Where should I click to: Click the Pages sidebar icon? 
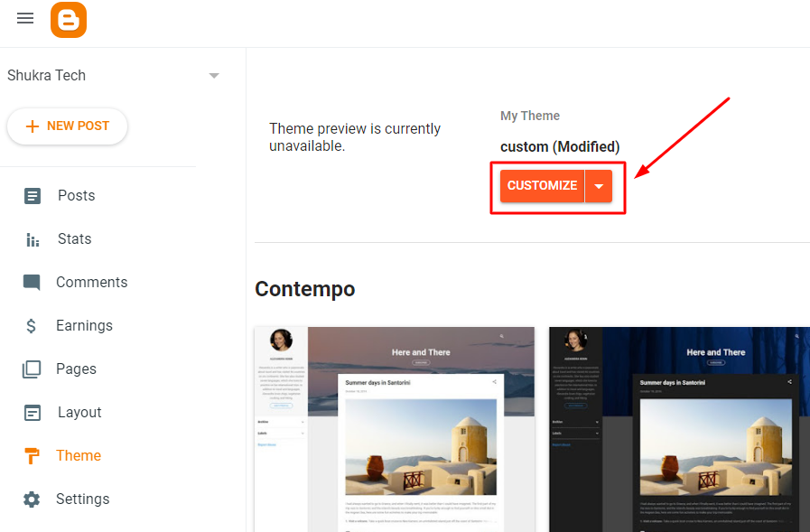coord(32,369)
